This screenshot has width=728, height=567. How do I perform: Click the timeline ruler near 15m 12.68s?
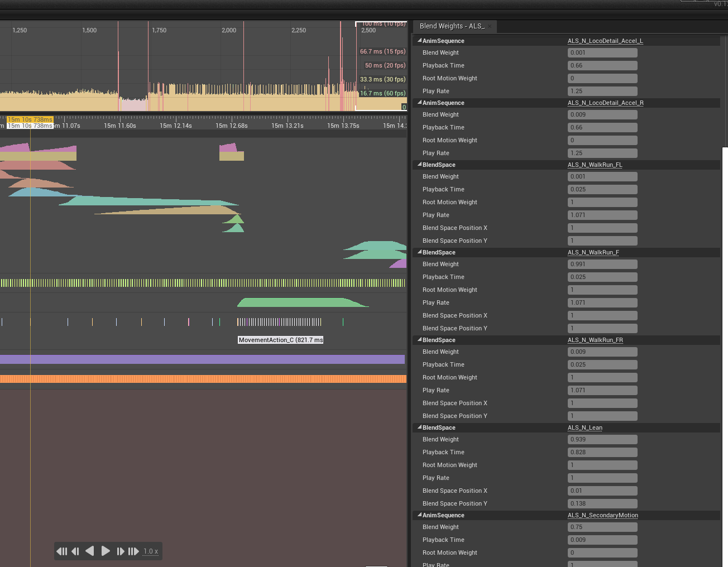[231, 126]
